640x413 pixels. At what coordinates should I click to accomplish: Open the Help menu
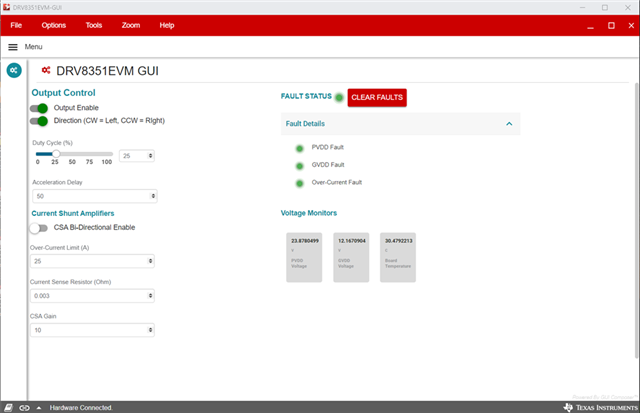[x=167, y=25]
